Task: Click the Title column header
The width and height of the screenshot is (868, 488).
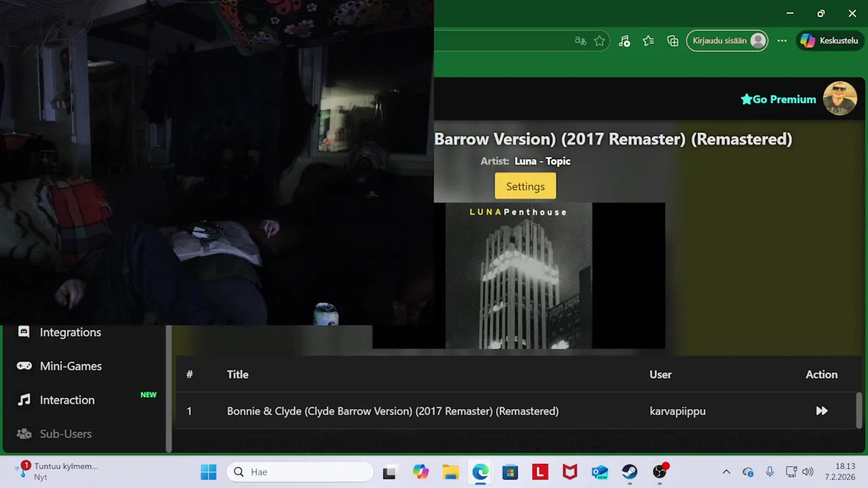Action: click(x=237, y=374)
